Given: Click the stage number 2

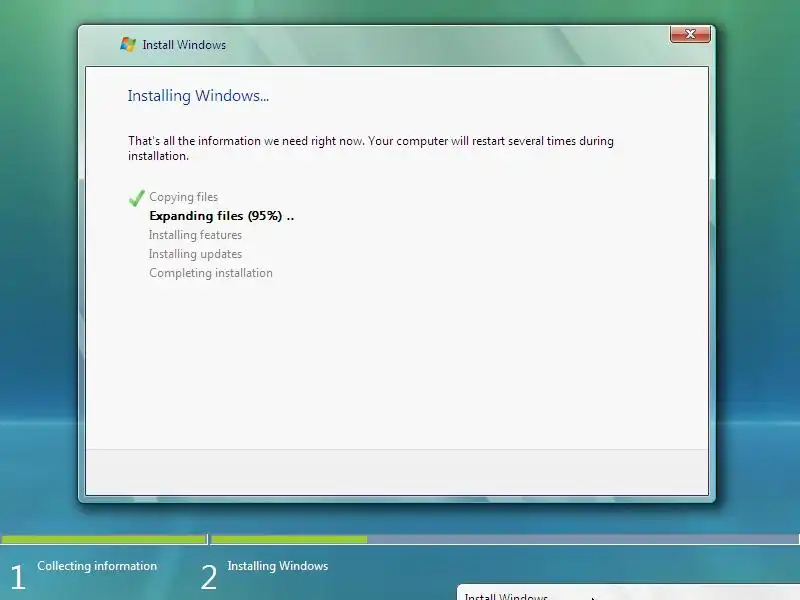Looking at the screenshot, I should (x=209, y=577).
